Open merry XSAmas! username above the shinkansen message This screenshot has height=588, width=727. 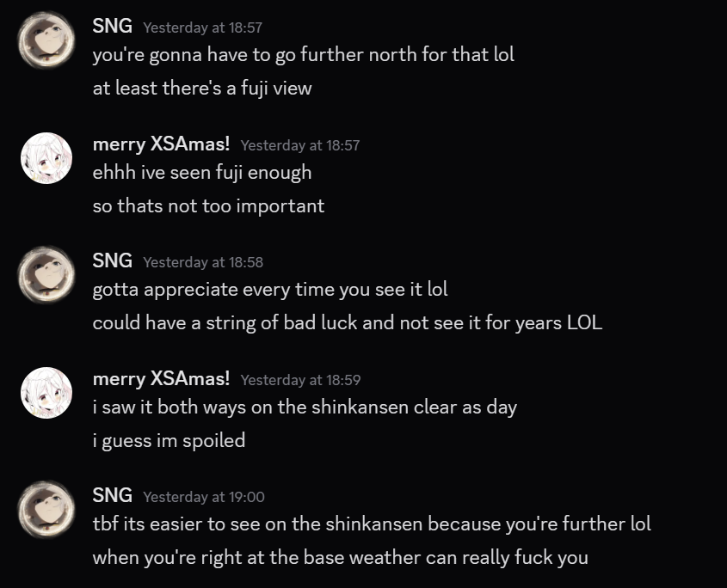[161, 378]
